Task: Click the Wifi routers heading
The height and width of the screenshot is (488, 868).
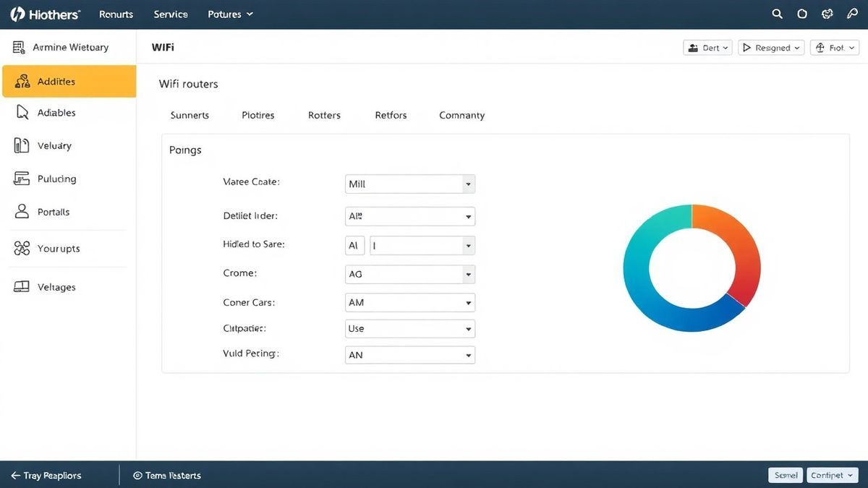Action: (x=188, y=84)
